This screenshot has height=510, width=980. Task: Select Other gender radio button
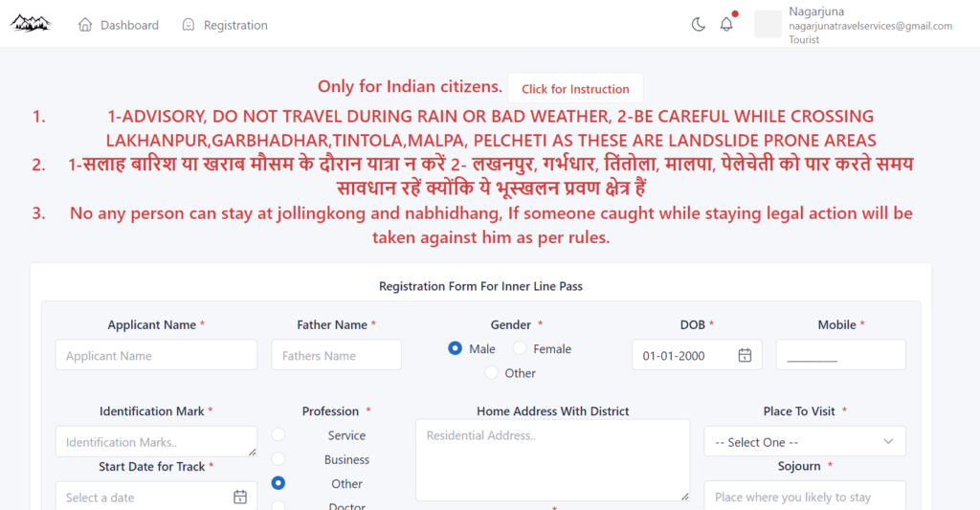click(x=491, y=372)
